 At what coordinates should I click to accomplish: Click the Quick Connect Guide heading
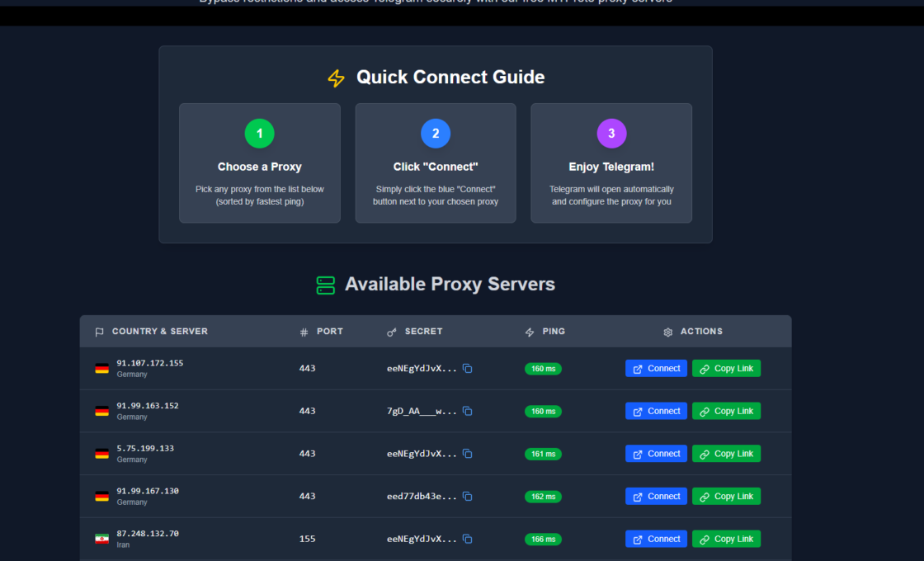point(450,78)
